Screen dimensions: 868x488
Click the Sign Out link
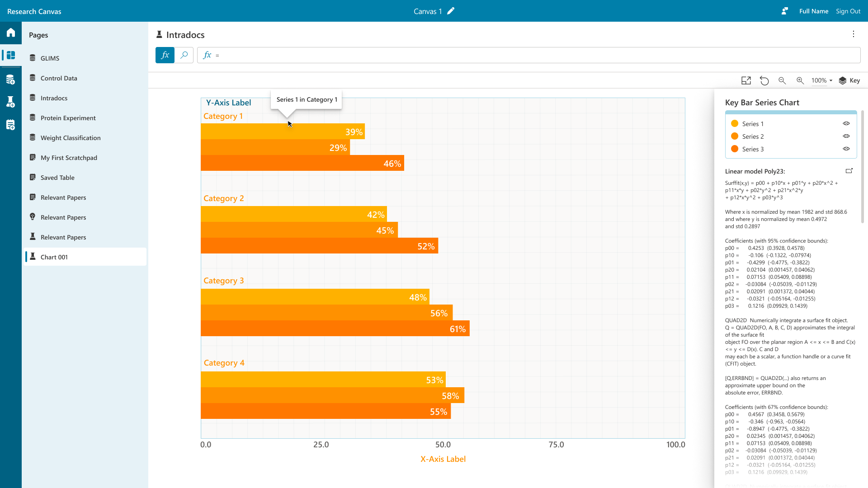(848, 11)
